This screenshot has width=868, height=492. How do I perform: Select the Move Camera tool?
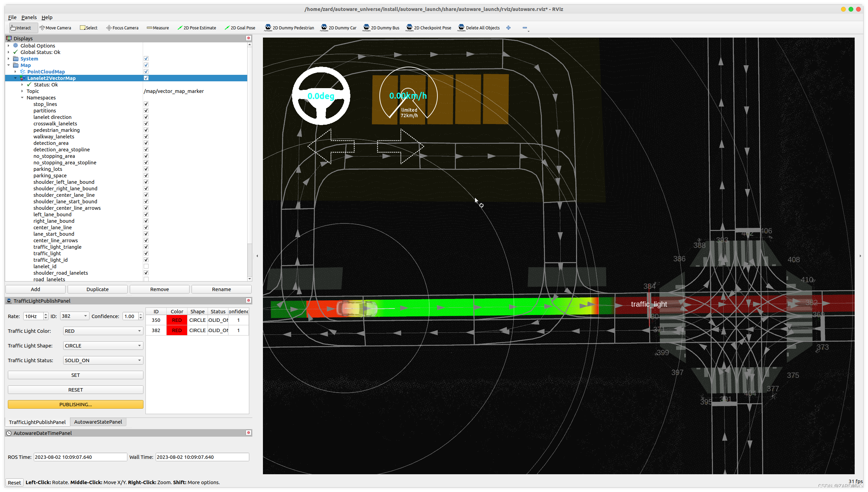(x=55, y=28)
